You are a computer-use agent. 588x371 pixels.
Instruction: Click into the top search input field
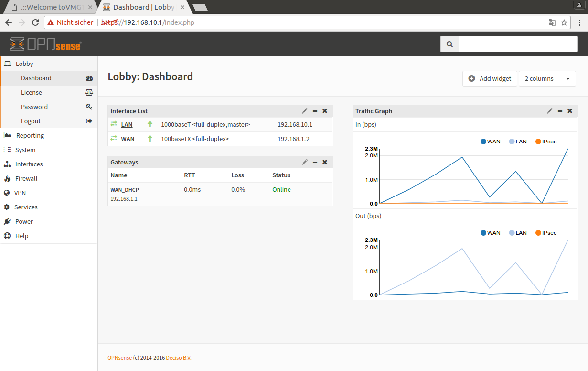(518, 44)
